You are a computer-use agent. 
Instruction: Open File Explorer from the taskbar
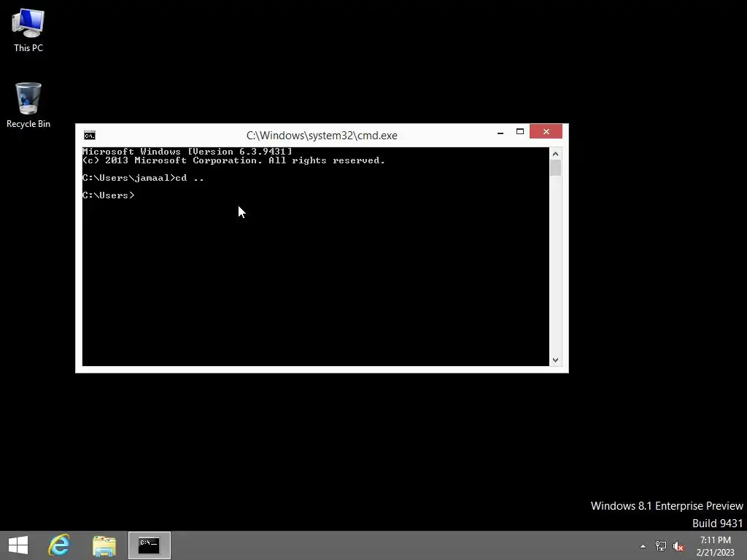[x=104, y=545]
